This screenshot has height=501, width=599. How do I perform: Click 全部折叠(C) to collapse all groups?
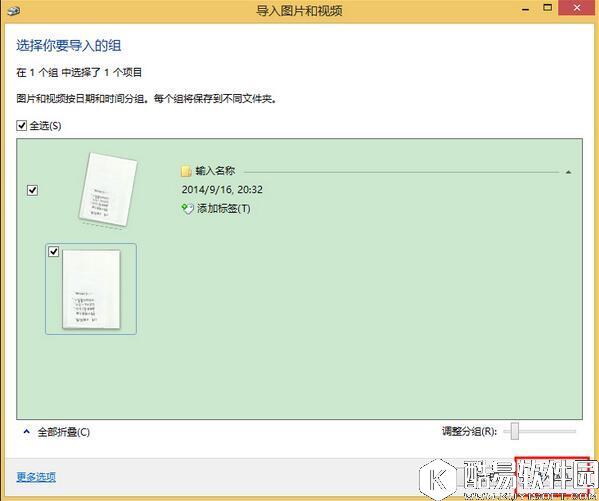point(63,432)
